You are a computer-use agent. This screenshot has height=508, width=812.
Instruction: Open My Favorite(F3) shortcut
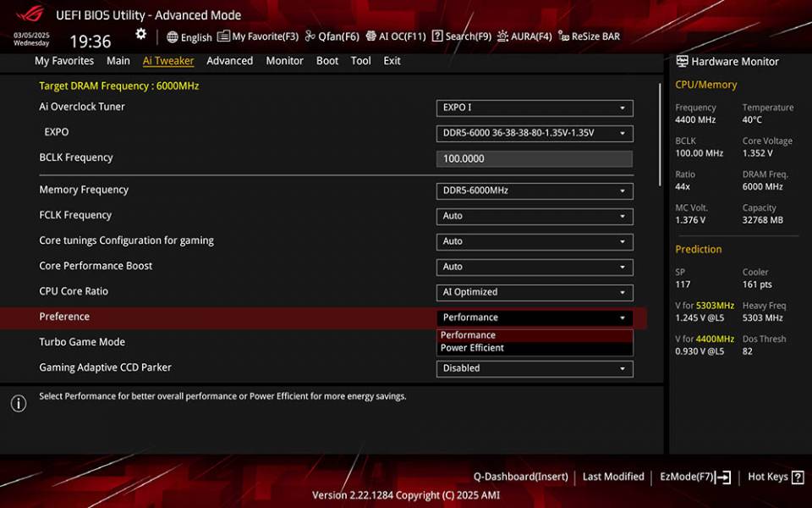point(265,36)
